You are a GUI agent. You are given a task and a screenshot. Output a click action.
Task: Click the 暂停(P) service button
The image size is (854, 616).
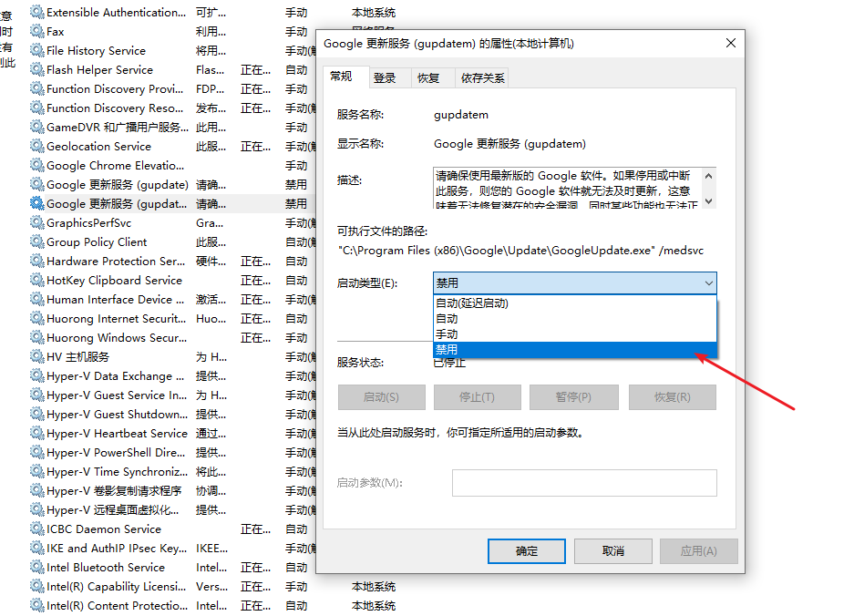pos(573,397)
